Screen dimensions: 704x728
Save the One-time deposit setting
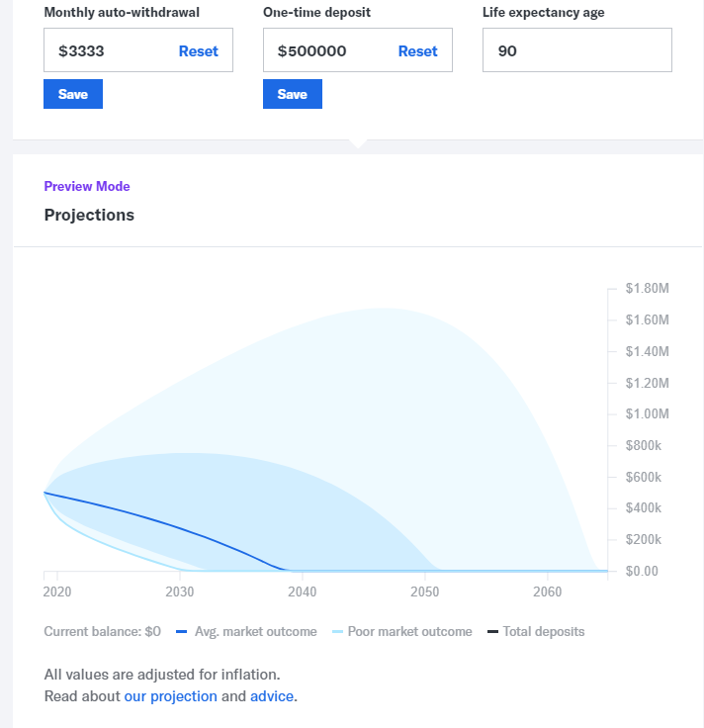pyautogui.click(x=293, y=94)
